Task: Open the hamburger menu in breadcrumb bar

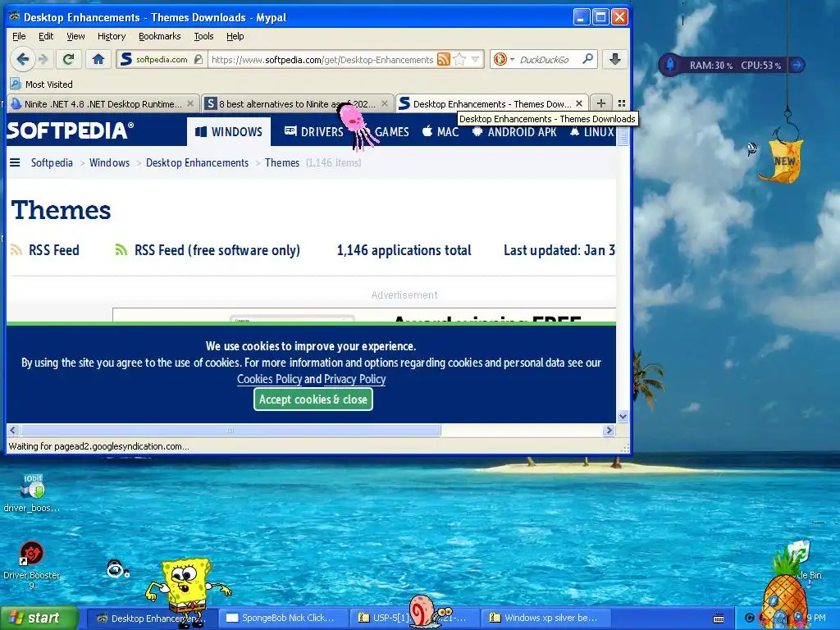Action: 15,162
